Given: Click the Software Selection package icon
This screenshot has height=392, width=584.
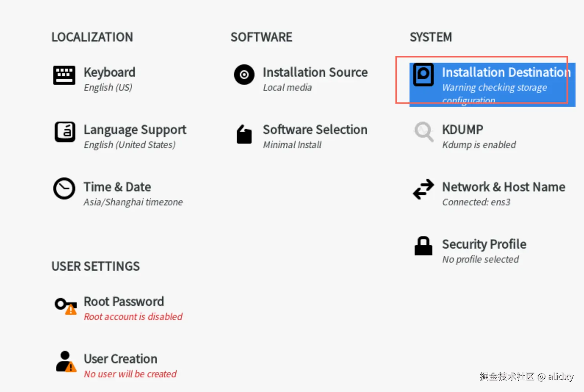Looking at the screenshot, I should (244, 134).
